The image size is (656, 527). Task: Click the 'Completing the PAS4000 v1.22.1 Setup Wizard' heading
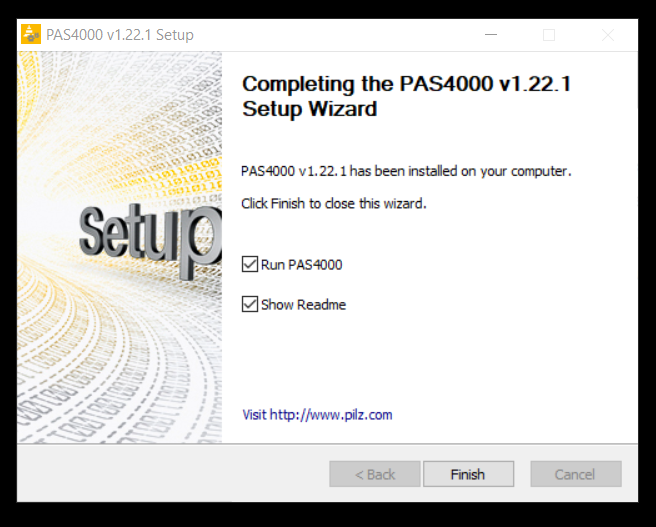[x=407, y=96]
